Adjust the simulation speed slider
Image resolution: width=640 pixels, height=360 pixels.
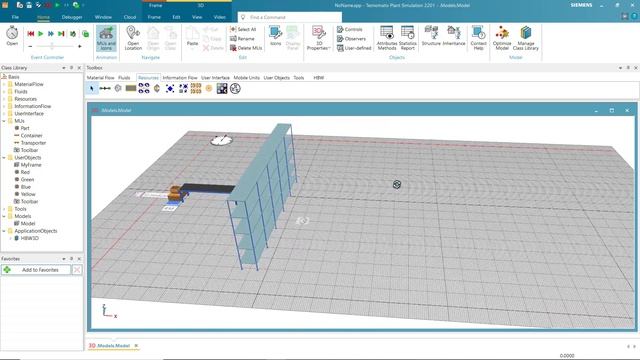52,47
